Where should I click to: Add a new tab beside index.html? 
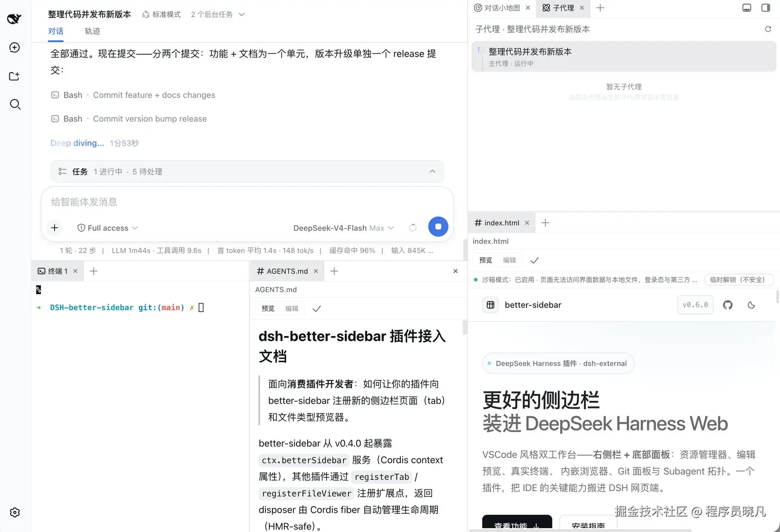(x=546, y=223)
